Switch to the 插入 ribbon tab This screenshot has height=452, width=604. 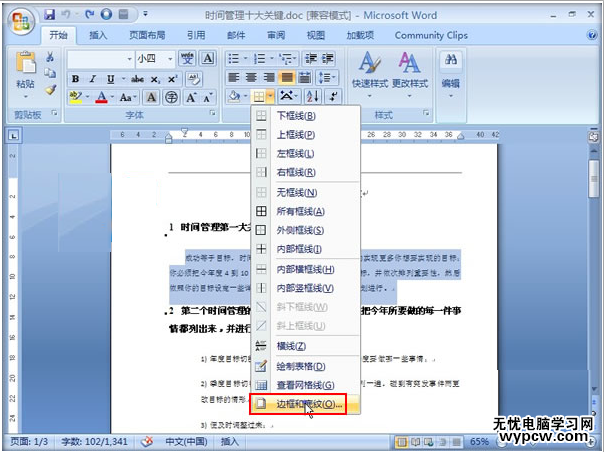point(98,35)
